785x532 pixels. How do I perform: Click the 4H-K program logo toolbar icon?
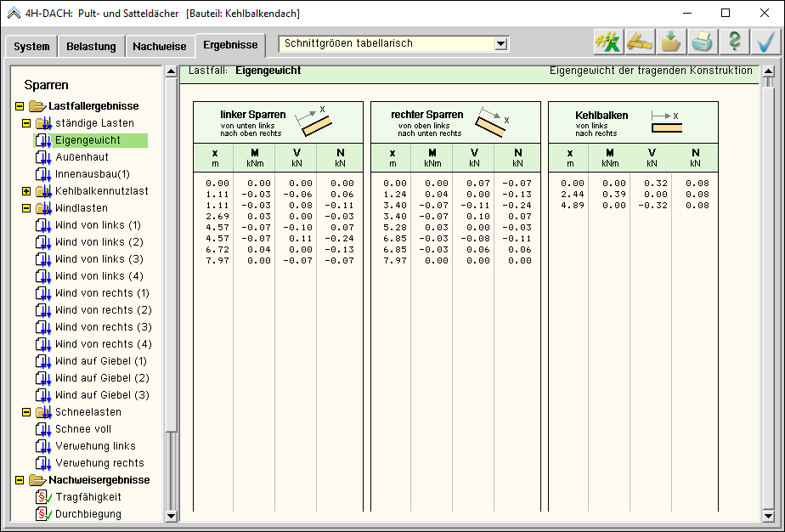point(608,42)
